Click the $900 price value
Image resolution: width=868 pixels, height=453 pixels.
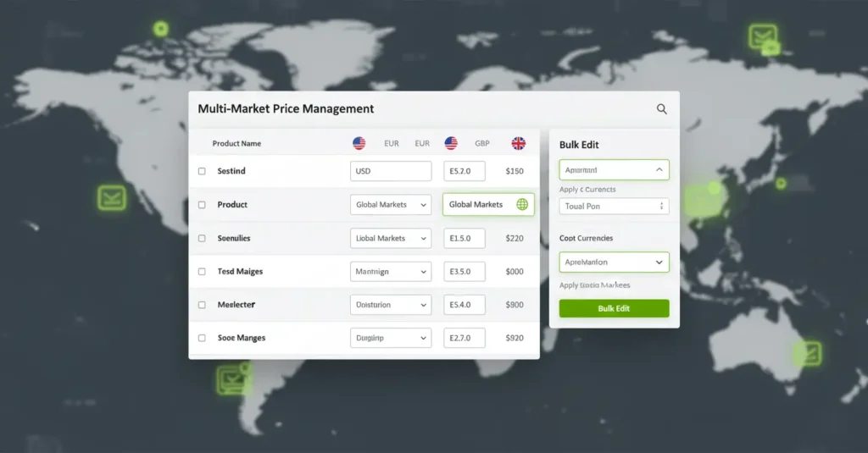(x=515, y=305)
